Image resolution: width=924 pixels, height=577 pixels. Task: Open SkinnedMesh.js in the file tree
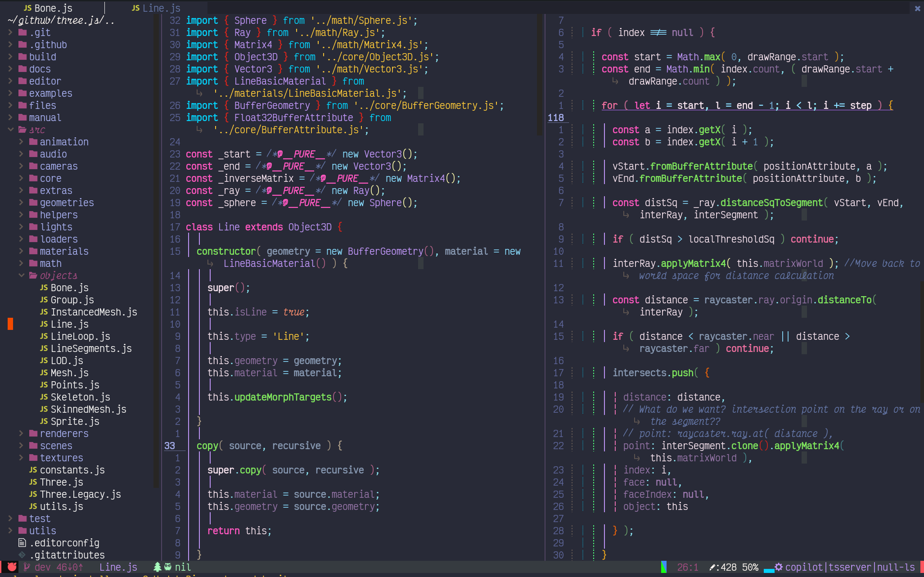coord(88,409)
